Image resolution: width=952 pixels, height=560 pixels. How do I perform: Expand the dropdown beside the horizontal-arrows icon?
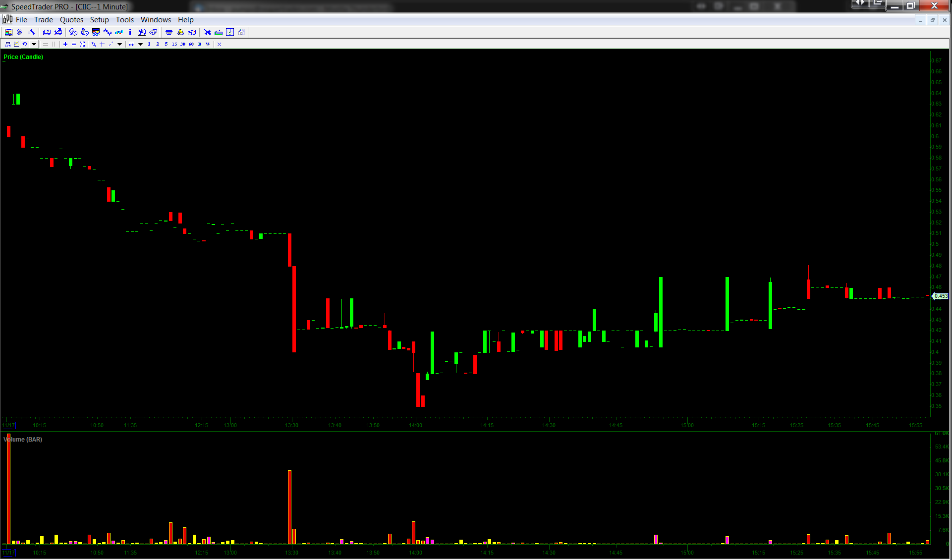(140, 44)
